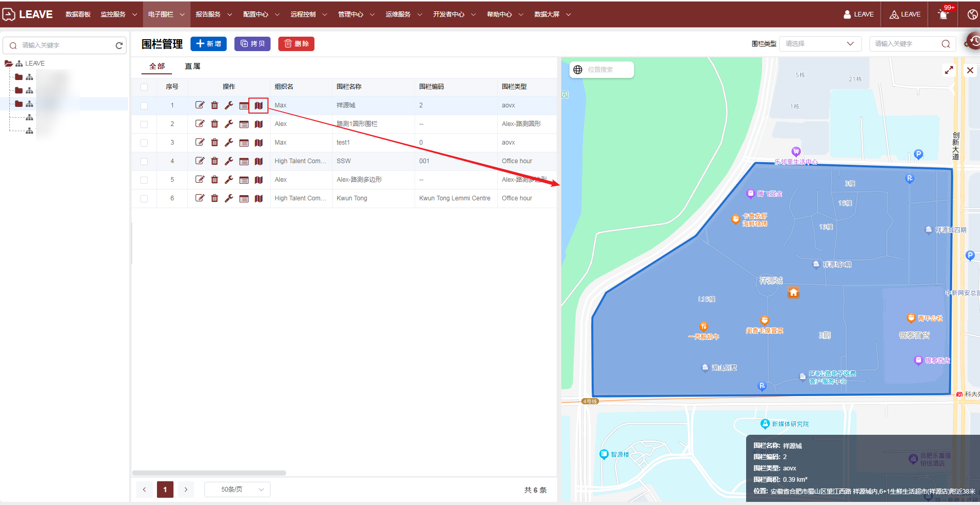The width and height of the screenshot is (980, 505).
Task: Open the 围栏类型 filter dropdown
Action: 820,44
